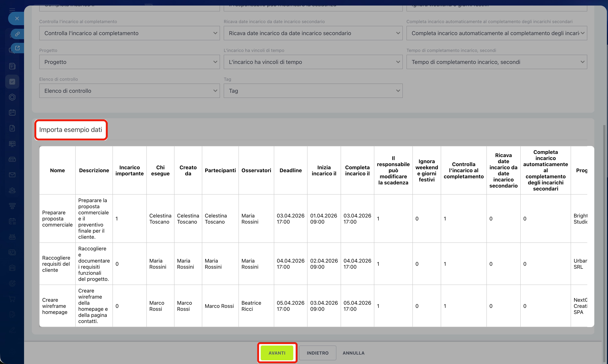Expand the Tag dropdown field
608x364 pixels.
[313, 91]
